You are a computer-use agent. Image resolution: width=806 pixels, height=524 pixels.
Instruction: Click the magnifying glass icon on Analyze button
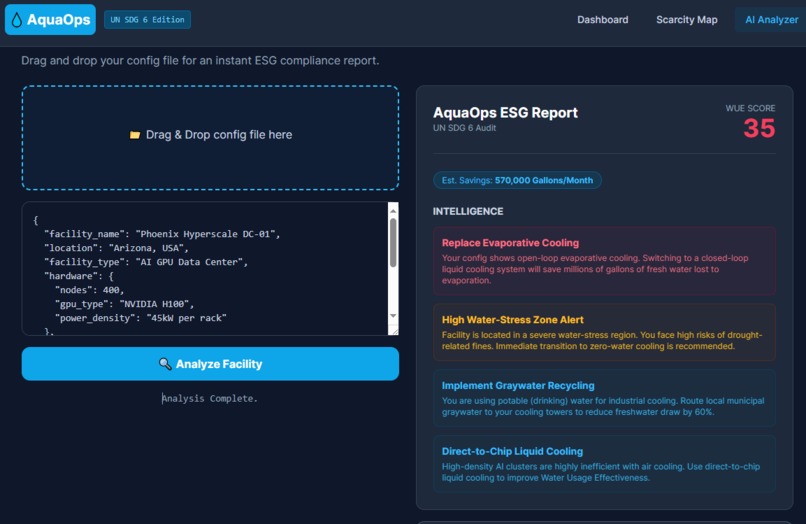pyautogui.click(x=165, y=364)
